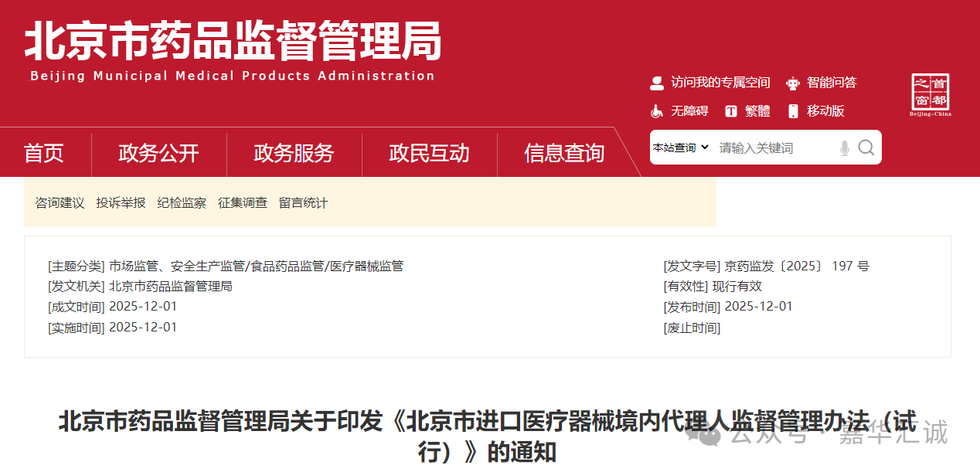Viewport: 980px width, 472px height.
Task: Open the 政务服务 menu item
Action: (294, 153)
